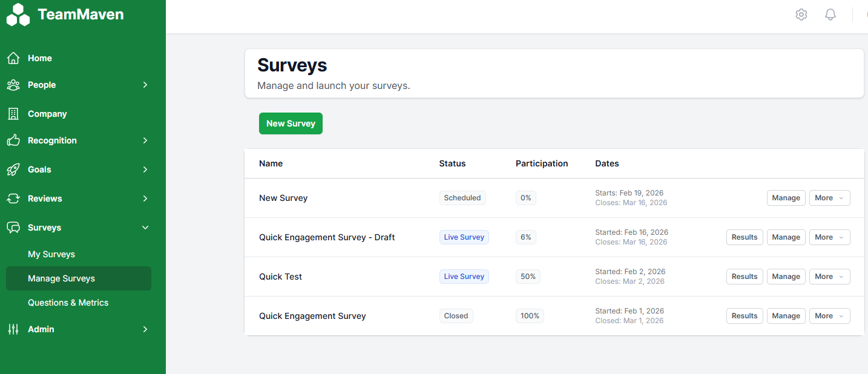Viewport: 868px width, 374px height.
Task: Open settings via the gear icon
Action: click(x=801, y=15)
